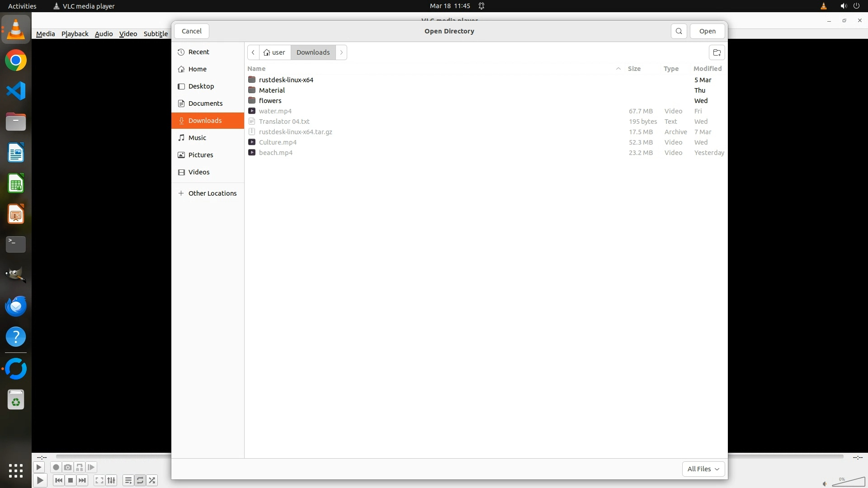
Task: Click the Open button in the dialog
Action: (707, 31)
